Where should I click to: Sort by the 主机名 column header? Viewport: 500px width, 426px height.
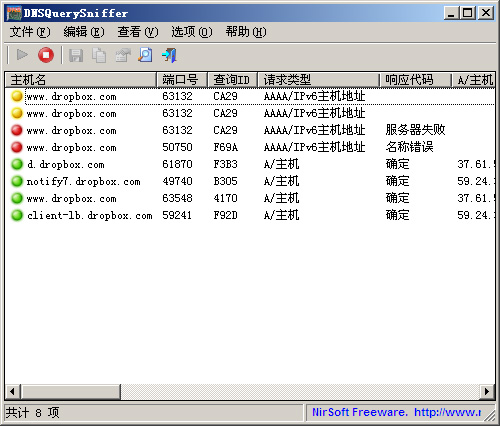point(81,80)
